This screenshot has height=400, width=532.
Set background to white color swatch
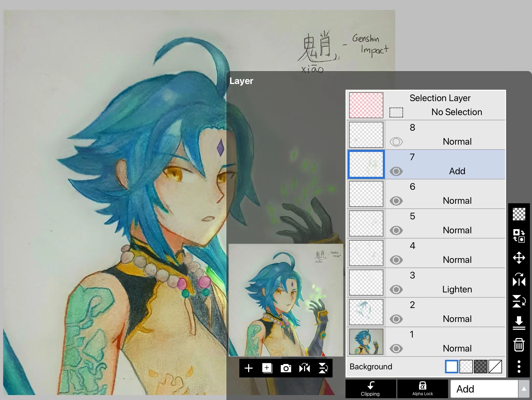tap(452, 367)
